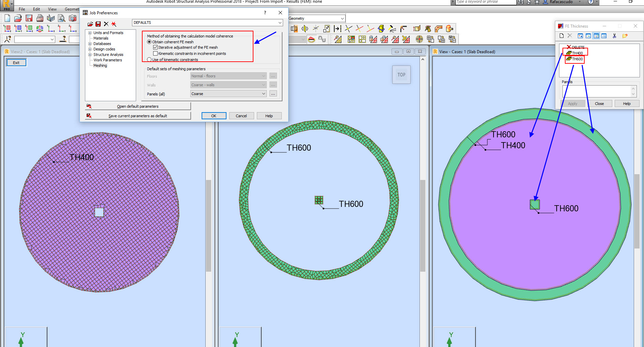The image size is (644, 347).
Task: Select the Cut tool in FE Thickness toolbar
Action: [614, 35]
